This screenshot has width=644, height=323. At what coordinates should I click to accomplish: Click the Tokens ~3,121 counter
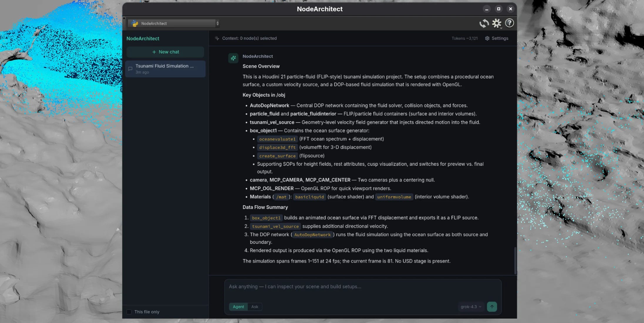[465, 38]
